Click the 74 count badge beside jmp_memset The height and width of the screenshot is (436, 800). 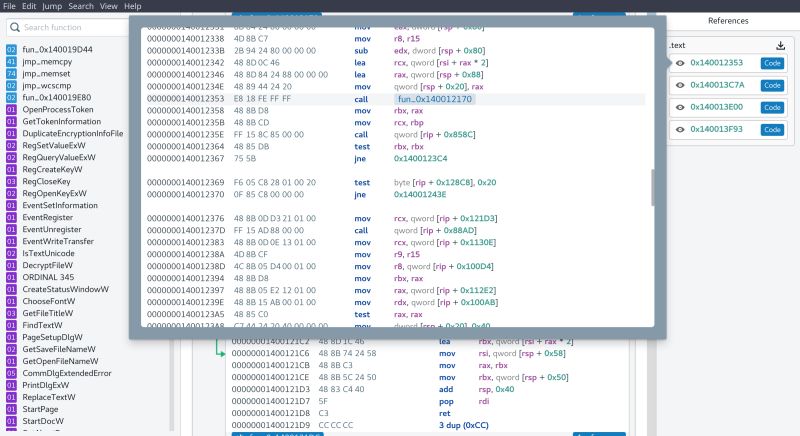point(11,73)
